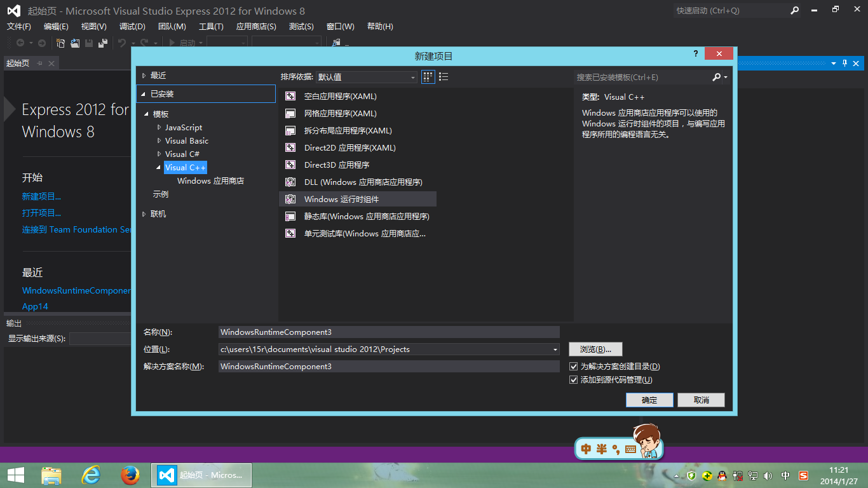Click the Undo toolbar icon
The height and width of the screenshot is (488, 868).
121,43
